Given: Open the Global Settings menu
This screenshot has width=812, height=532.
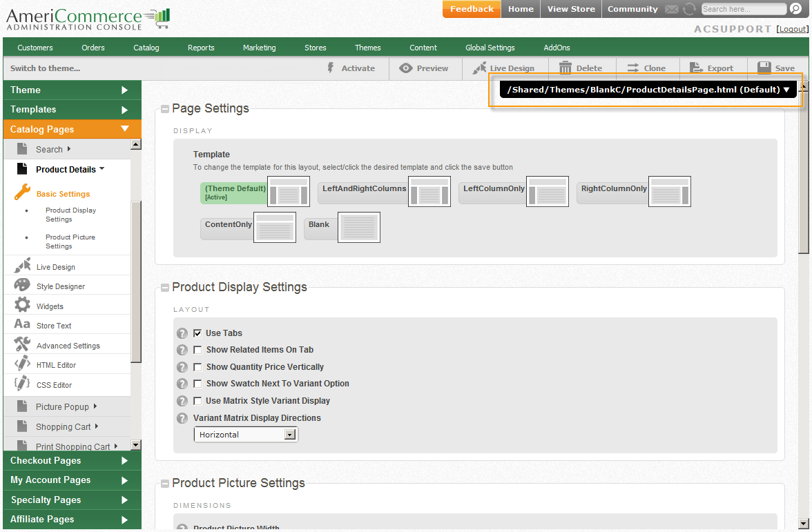Looking at the screenshot, I should pos(490,48).
